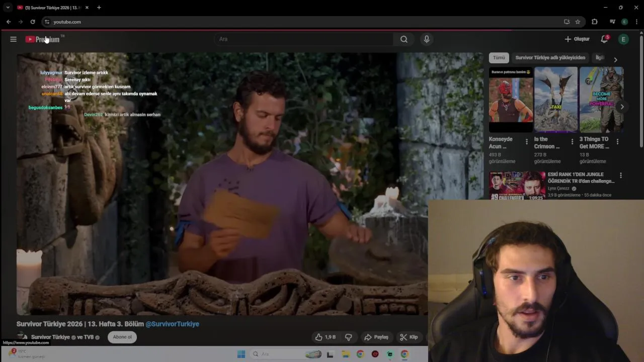Image resolution: width=644 pixels, height=362 pixels.
Task: Click the search magnifier button
Action: (404, 39)
